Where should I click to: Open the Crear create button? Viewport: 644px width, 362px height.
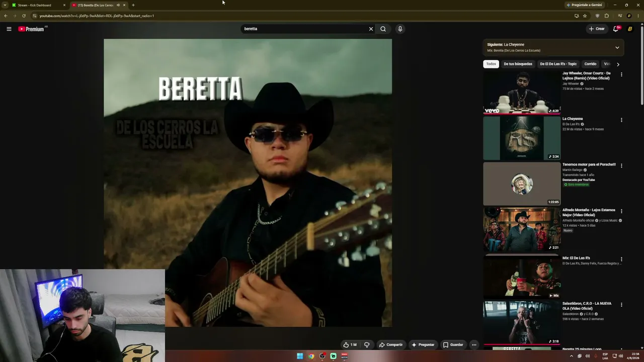coord(597,29)
